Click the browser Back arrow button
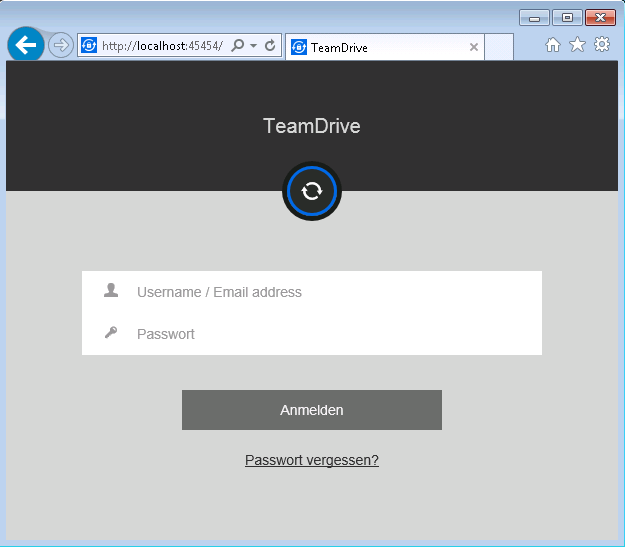The width and height of the screenshot is (625, 547). click(x=26, y=44)
